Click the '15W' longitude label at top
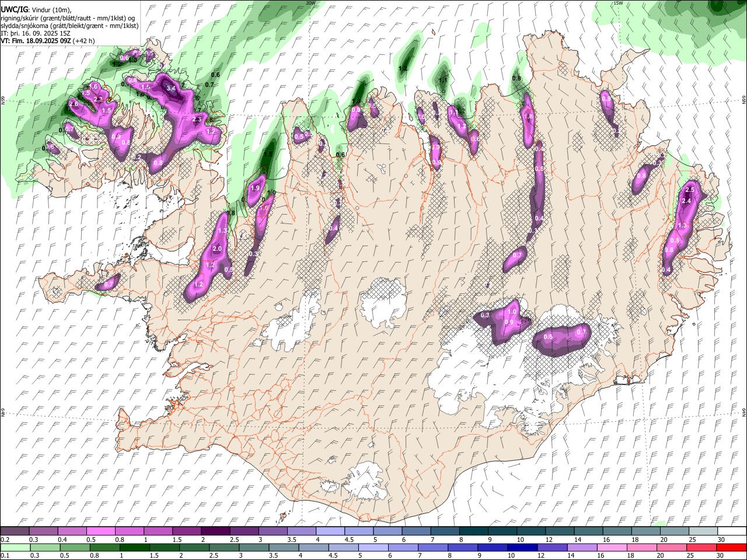The height and width of the screenshot is (560, 747). (618, 3)
